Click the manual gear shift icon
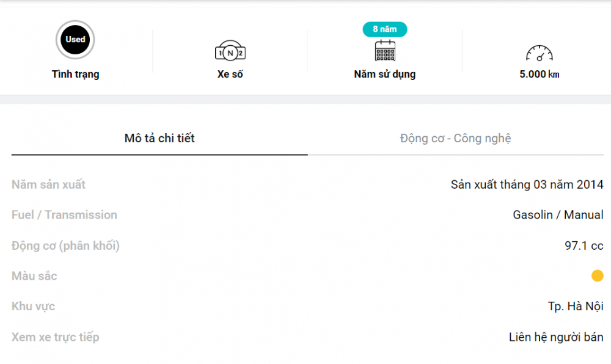The height and width of the screenshot is (364, 611). click(230, 51)
